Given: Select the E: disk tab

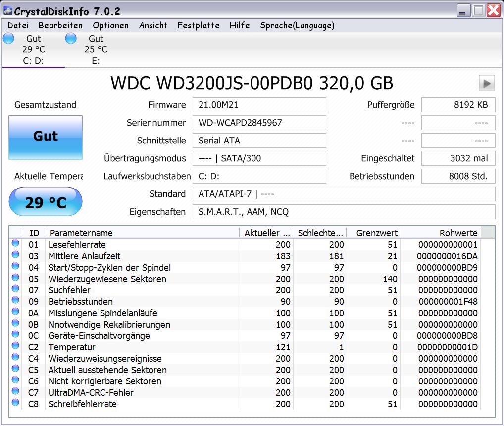Looking at the screenshot, I should click(96, 49).
